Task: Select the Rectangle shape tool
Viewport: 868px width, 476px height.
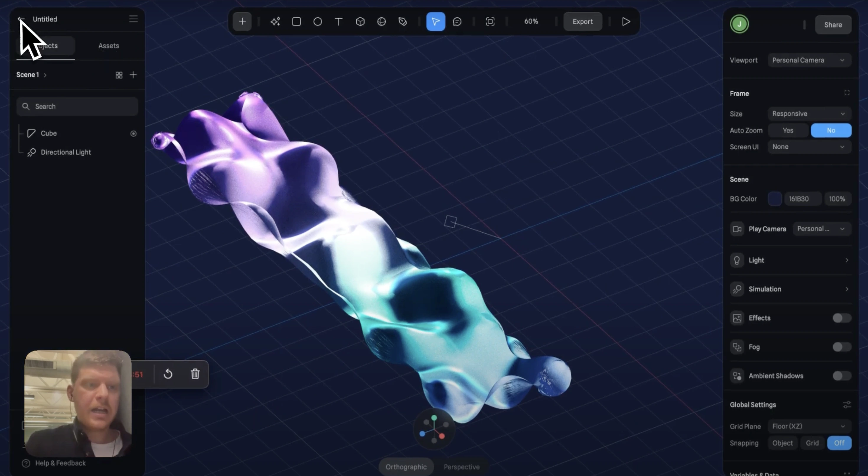Action: click(x=296, y=22)
